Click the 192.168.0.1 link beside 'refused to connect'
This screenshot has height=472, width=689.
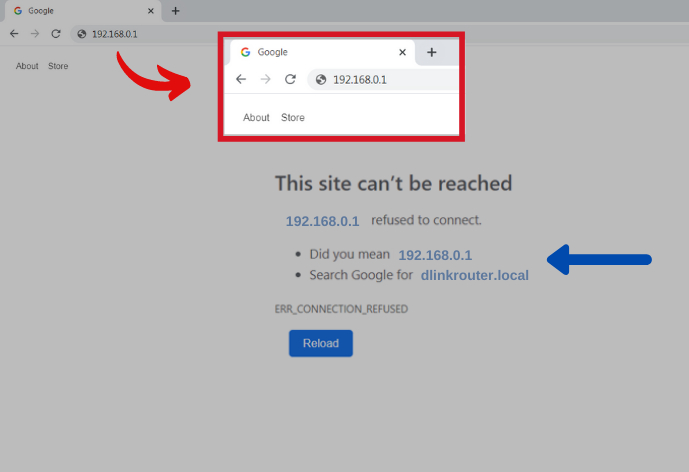[x=323, y=221]
